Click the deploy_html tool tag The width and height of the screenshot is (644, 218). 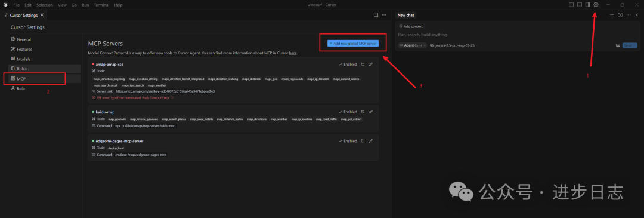point(116,148)
